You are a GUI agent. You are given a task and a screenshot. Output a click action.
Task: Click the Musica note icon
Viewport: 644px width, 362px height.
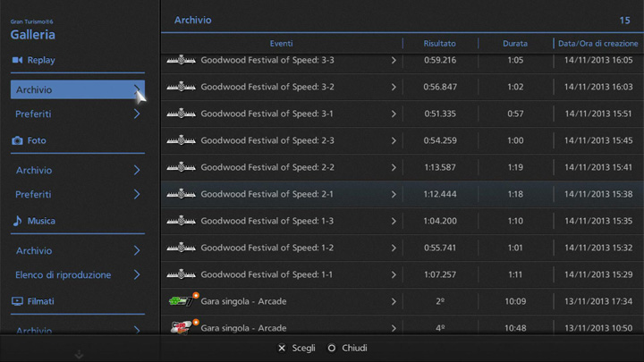[17, 221]
